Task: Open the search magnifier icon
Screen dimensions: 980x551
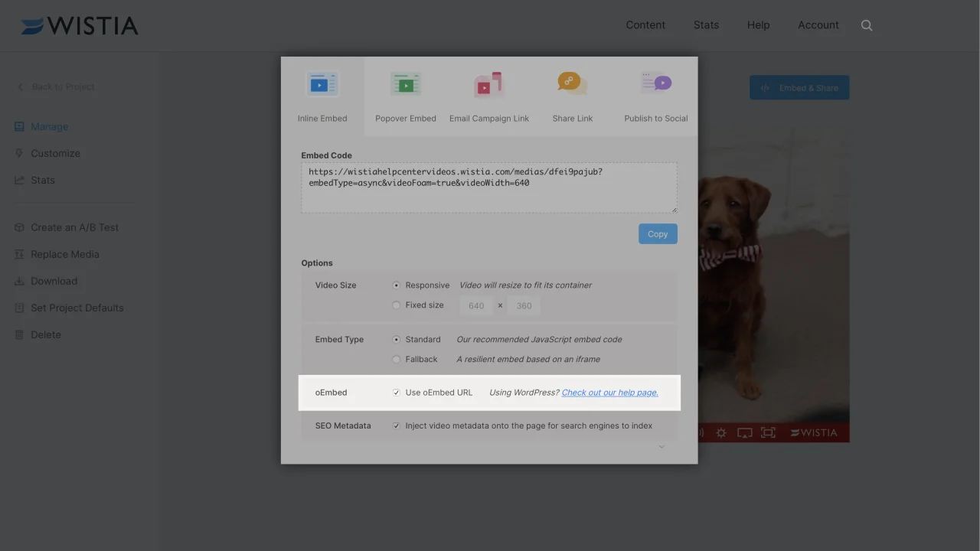Action: [x=867, y=25]
